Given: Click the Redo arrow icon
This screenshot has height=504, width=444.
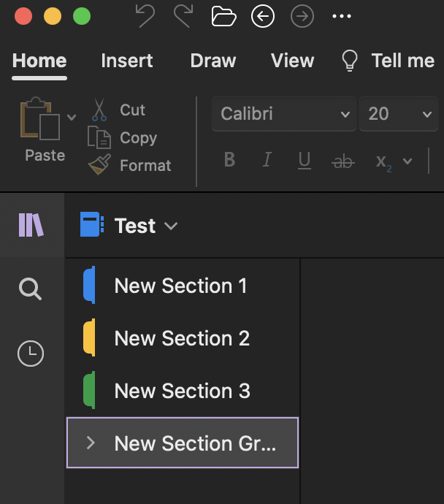Looking at the screenshot, I should 183,16.
